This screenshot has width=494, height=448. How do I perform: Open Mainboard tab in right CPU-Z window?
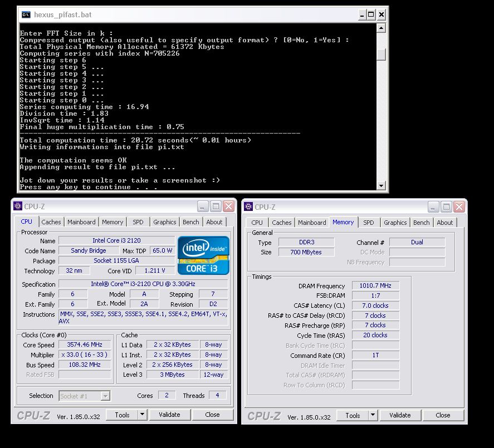click(312, 223)
